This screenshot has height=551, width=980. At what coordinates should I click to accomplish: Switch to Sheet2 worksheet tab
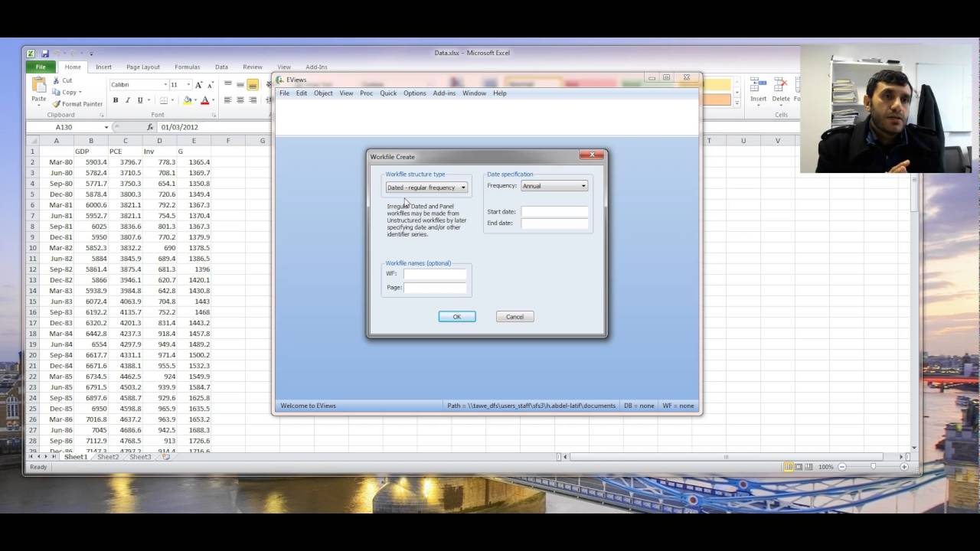coord(108,457)
